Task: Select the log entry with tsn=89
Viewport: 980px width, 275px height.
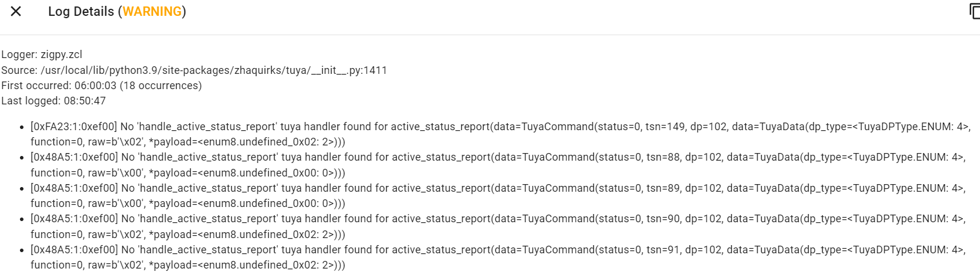Action: click(x=498, y=196)
